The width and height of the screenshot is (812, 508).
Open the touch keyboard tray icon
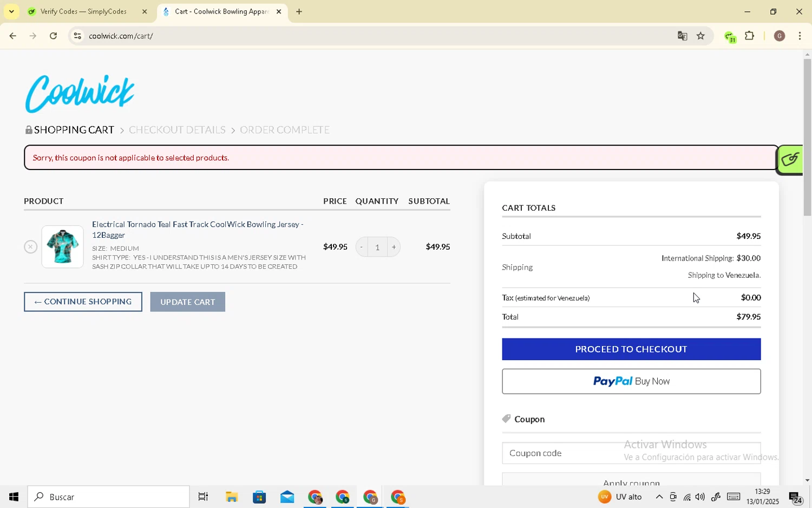(x=734, y=497)
